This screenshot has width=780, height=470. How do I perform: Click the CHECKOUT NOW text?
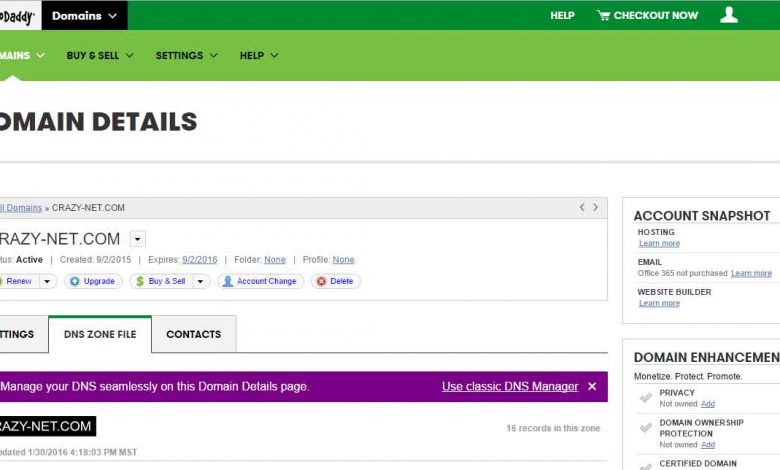656,15
